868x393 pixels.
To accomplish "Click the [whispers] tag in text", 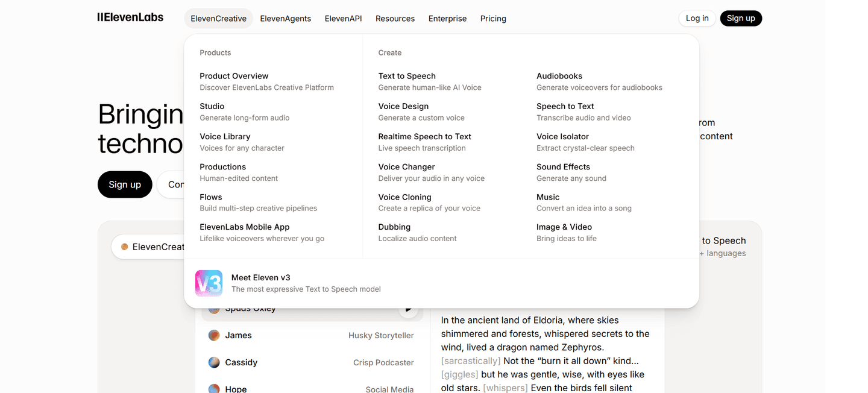I will (x=505, y=388).
